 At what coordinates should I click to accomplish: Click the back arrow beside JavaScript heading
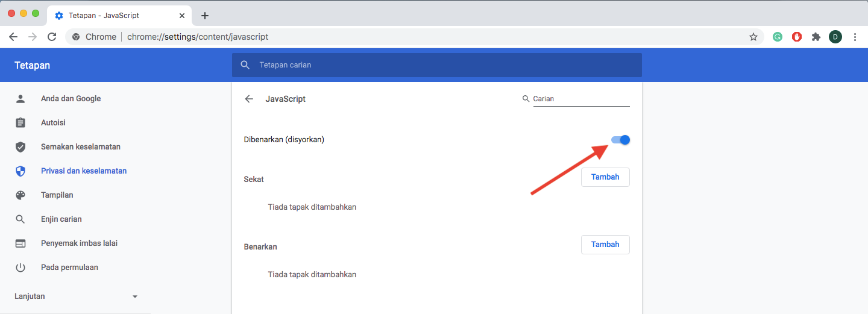coord(249,99)
